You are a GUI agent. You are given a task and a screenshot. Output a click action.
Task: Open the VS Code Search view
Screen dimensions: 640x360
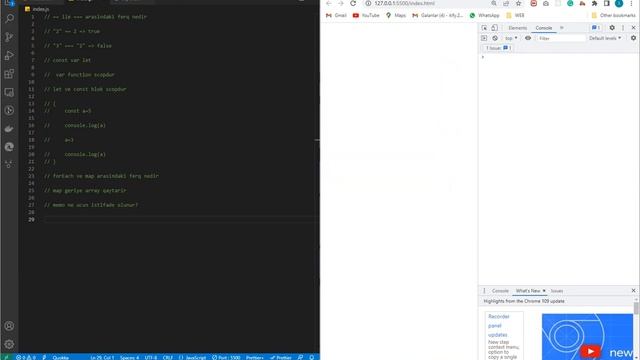coord(9,18)
